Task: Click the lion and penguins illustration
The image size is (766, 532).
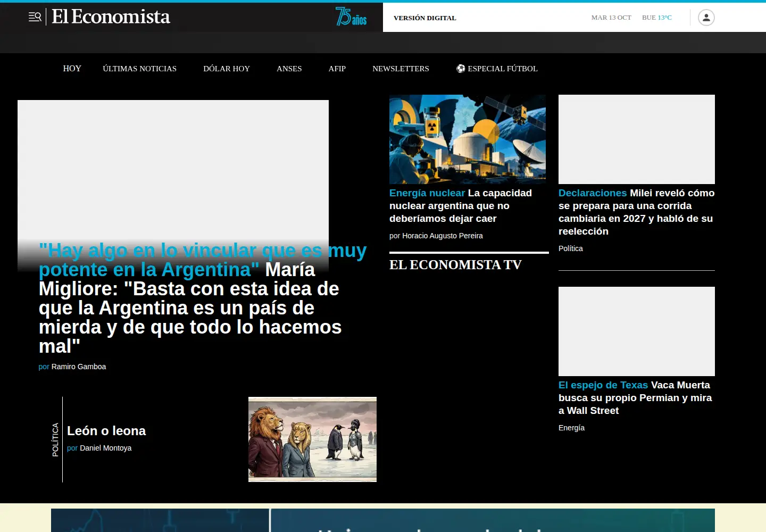Action: coord(312,439)
